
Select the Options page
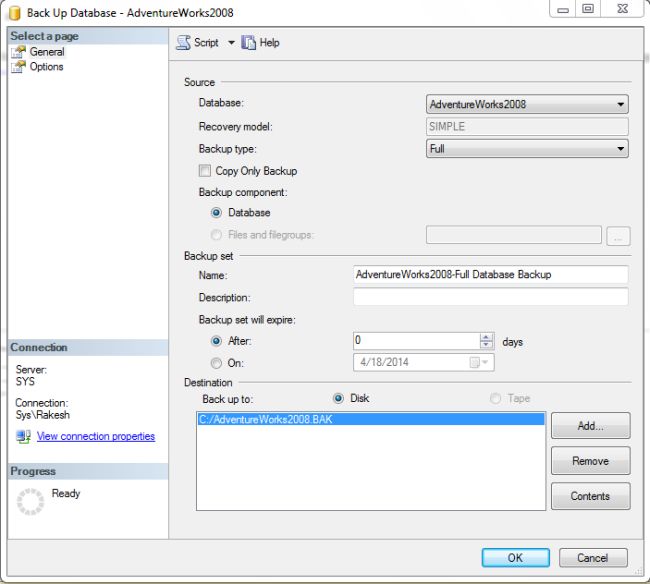(x=46, y=67)
